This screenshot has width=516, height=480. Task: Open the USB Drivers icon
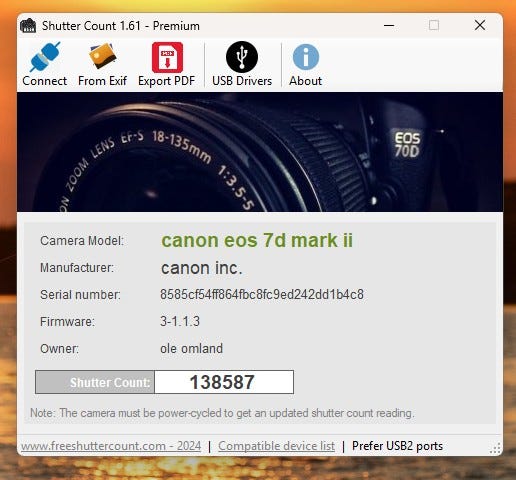point(242,57)
